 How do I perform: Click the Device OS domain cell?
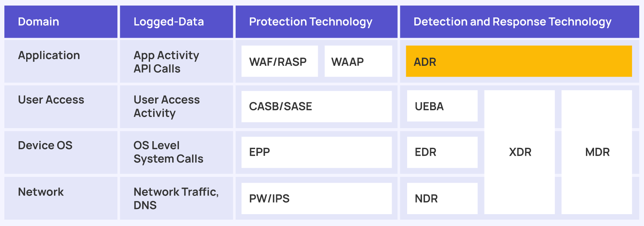61,152
